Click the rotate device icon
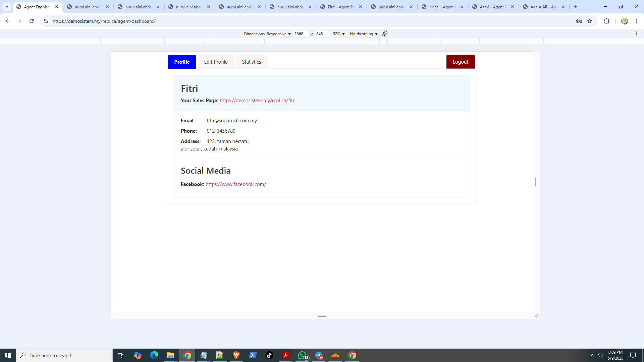 (385, 34)
